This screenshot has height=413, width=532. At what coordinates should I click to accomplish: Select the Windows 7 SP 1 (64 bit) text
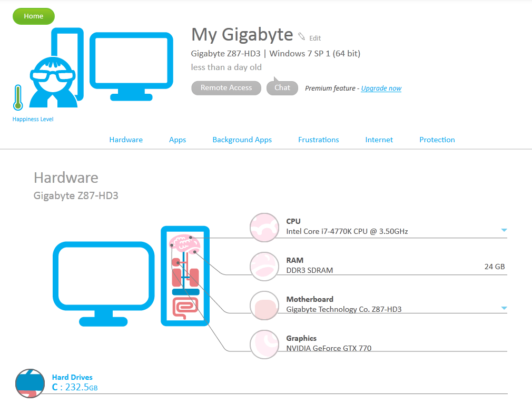click(315, 54)
